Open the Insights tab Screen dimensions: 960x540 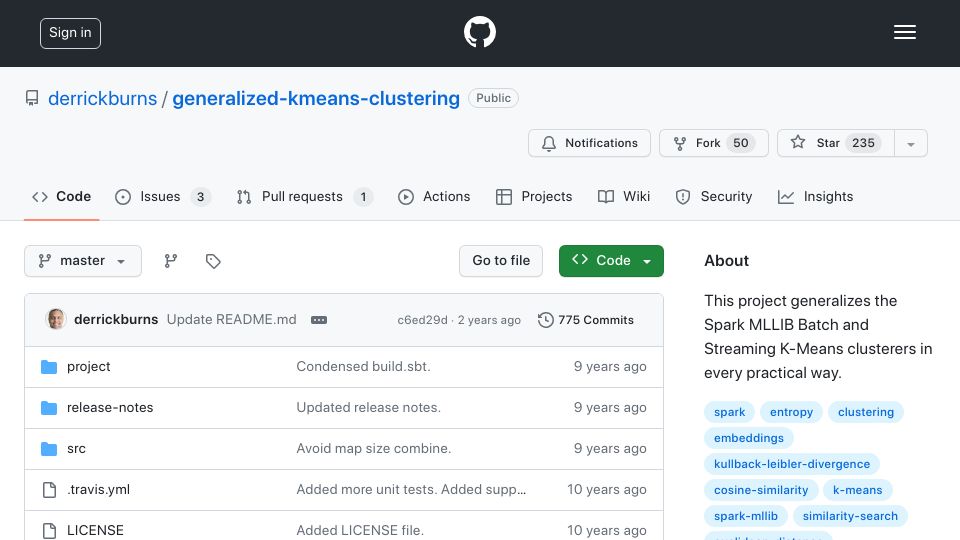pos(815,197)
